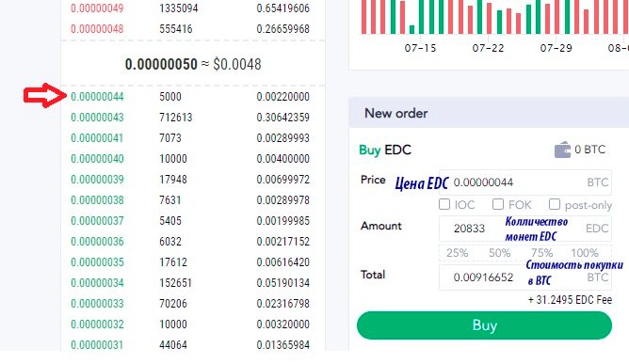This screenshot has height=364, width=629.
Task: Pick the bid at 0.00000033
Action: click(98, 304)
